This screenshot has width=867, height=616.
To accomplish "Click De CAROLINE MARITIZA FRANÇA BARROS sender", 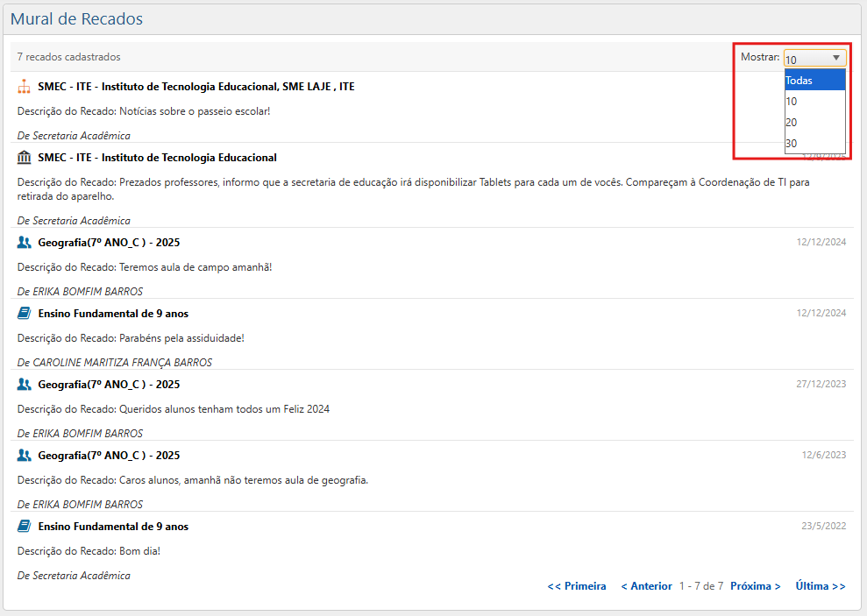I will click(x=115, y=363).
